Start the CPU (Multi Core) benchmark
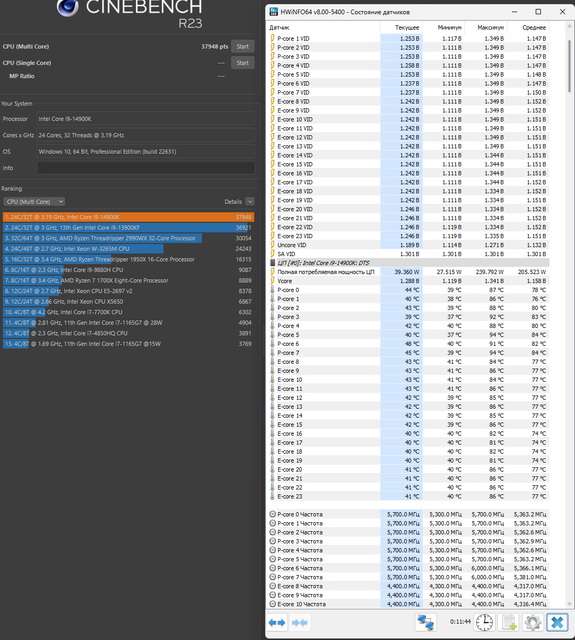 click(242, 47)
